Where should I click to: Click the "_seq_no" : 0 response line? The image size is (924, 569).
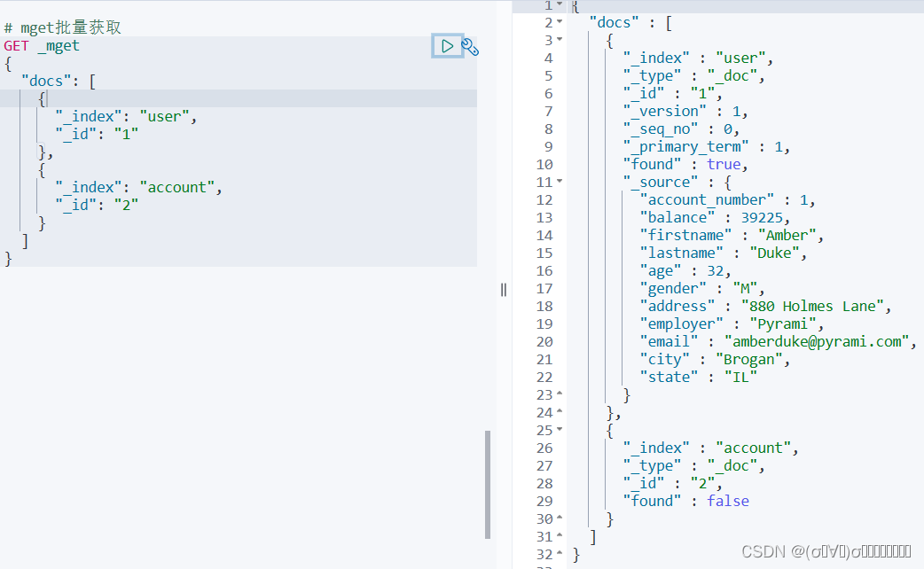click(x=681, y=129)
